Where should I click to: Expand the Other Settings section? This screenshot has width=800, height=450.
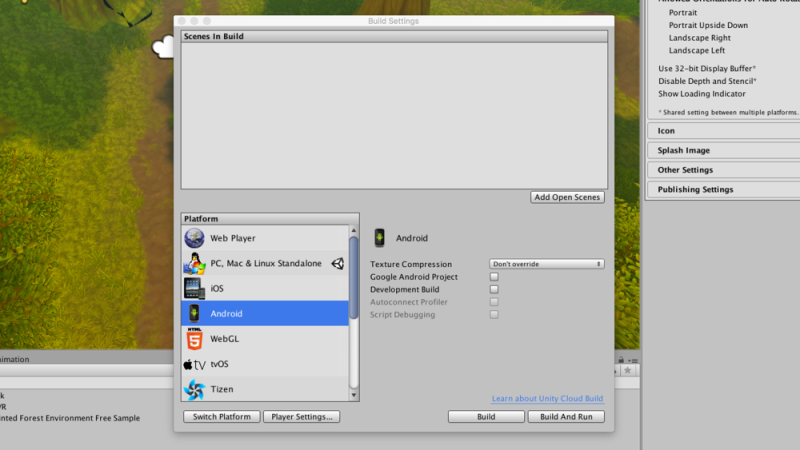coord(685,170)
